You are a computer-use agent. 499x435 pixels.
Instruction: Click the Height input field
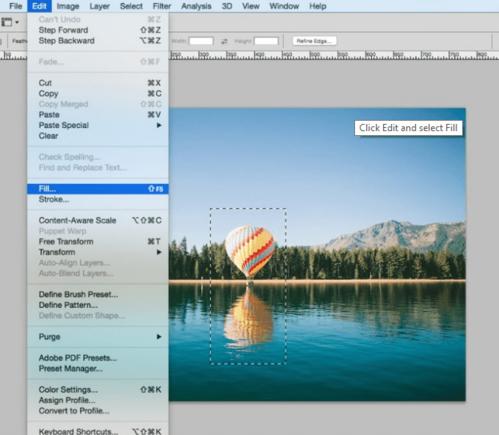[266, 41]
